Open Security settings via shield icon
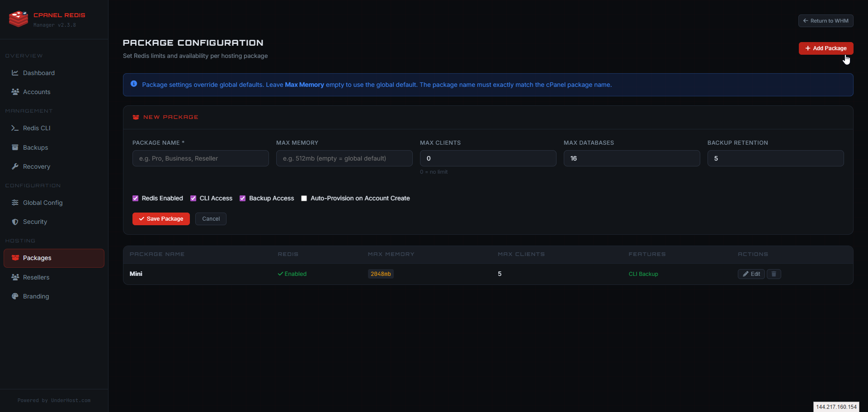Image resolution: width=868 pixels, height=412 pixels. click(x=15, y=222)
